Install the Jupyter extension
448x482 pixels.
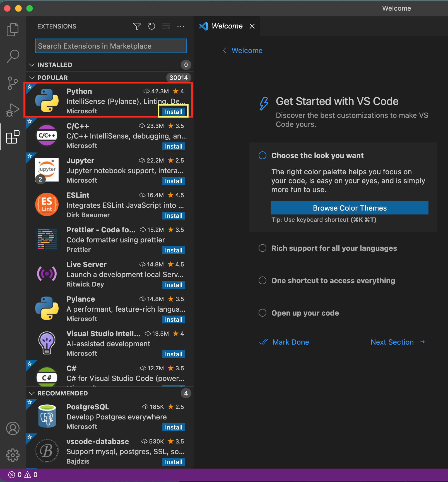174,181
